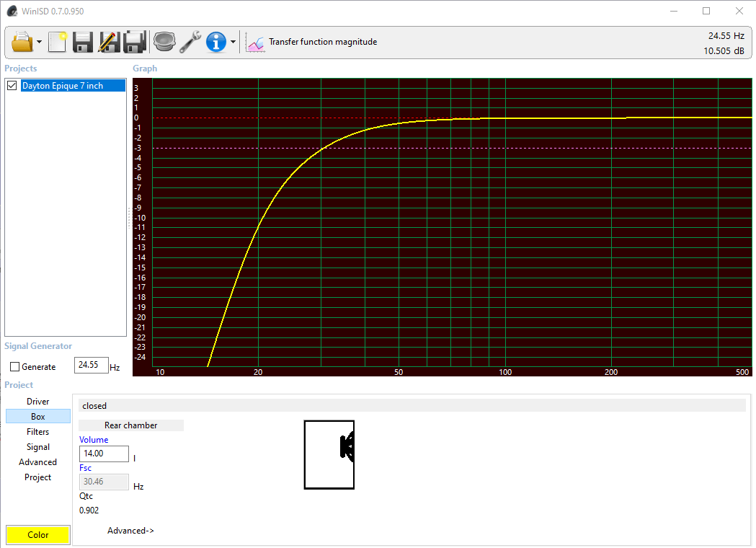
Task: Expand the open-folder dropdown arrow
Action: 40,42
